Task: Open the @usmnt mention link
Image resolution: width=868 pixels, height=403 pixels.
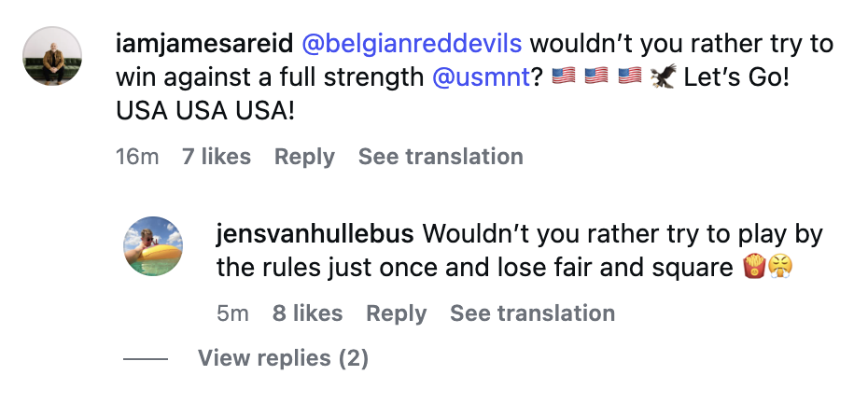Action: [x=481, y=77]
